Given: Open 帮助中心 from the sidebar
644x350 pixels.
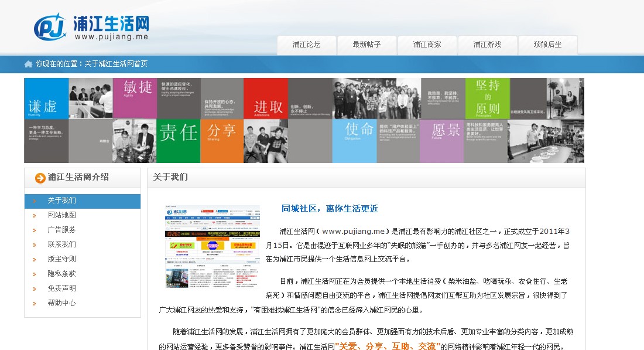Looking at the screenshot, I should [61, 303].
